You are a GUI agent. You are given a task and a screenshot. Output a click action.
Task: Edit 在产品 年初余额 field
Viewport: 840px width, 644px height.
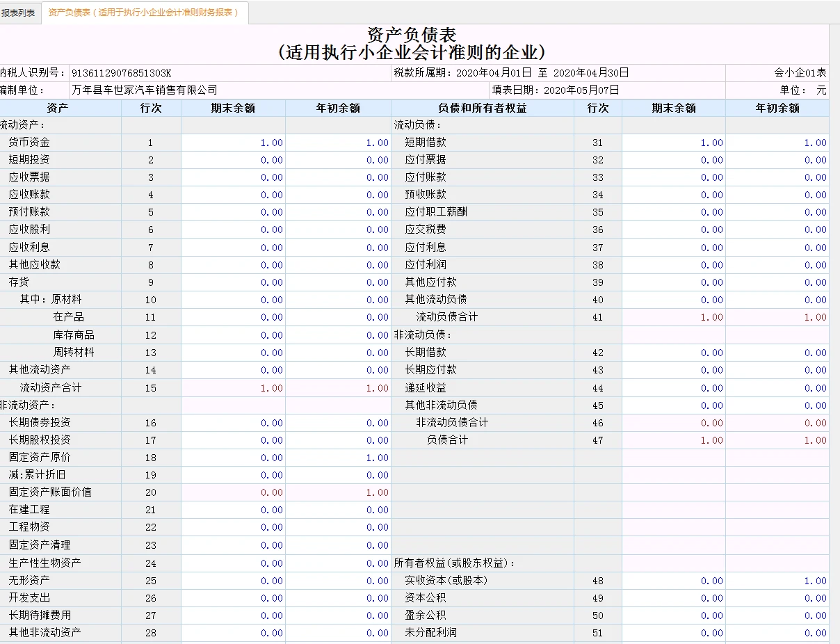(338, 317)
